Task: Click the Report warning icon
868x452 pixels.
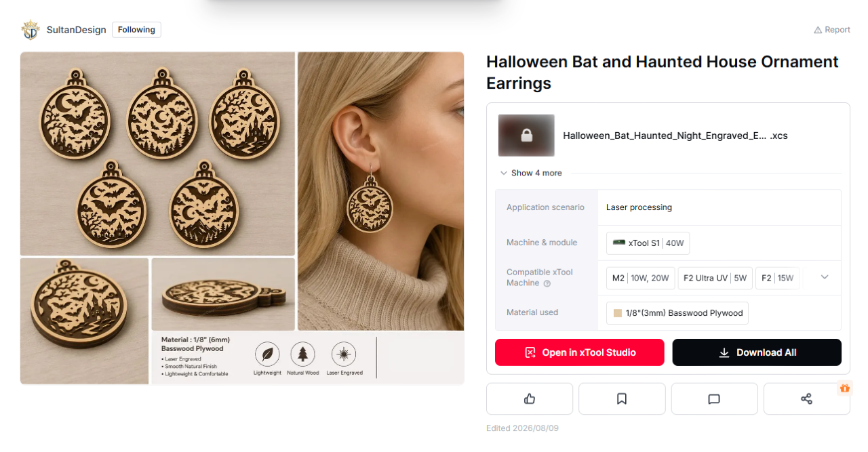Action: (818, 30)
